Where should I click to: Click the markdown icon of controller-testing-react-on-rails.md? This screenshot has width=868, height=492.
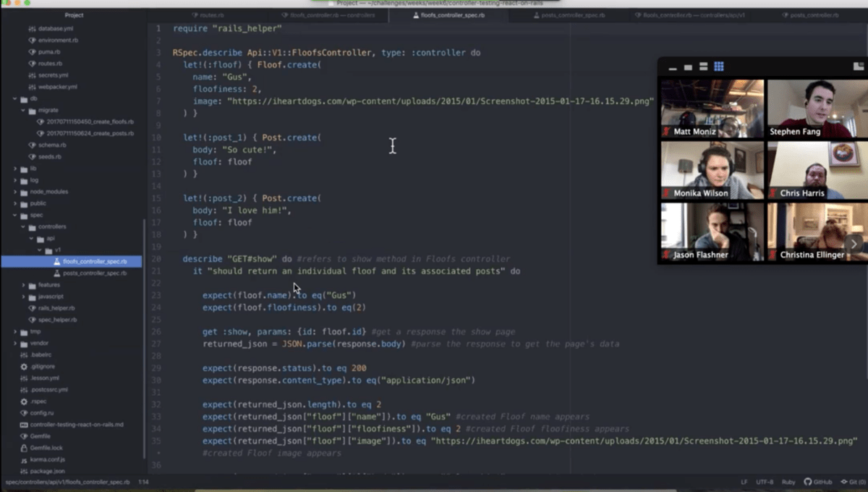click(24, 425)
